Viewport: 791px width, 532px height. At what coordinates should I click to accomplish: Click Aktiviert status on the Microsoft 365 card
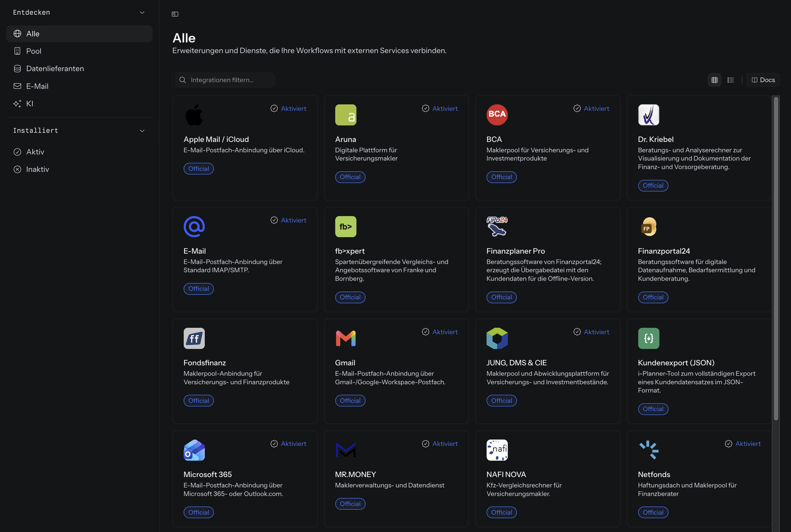click(x=288, y=444)
